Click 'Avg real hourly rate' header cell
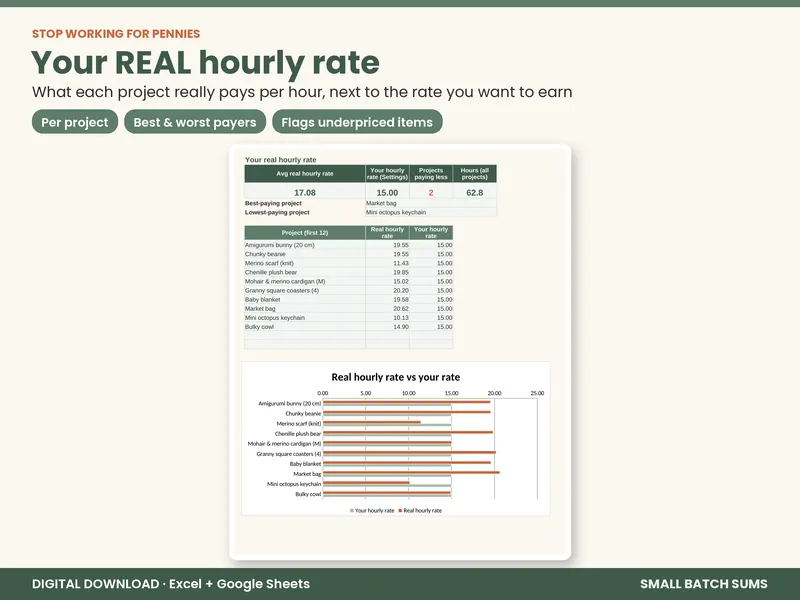Image resolution: width=800 pixels, height=600 pixels. point(305,173)
